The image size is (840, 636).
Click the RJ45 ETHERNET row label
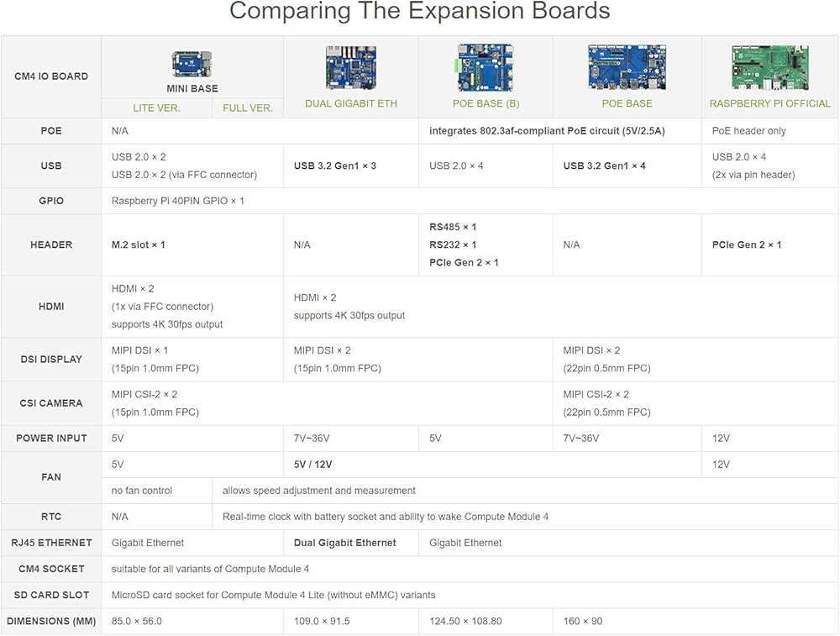51,543
